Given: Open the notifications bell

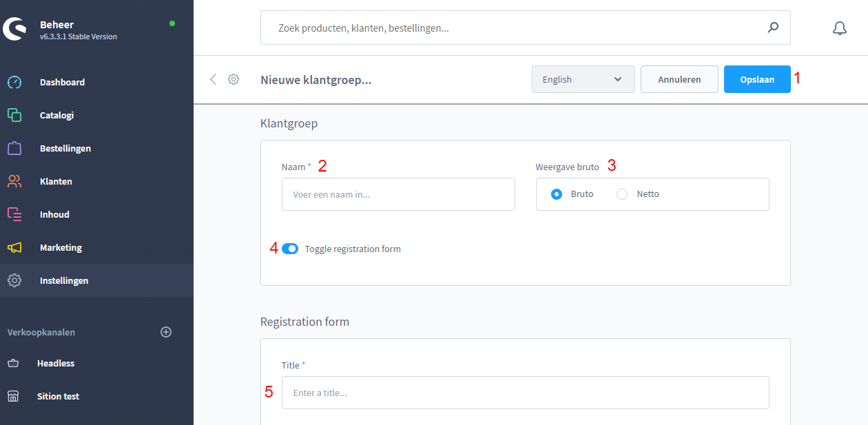Looking at the screenshot, I should (x=839, y=28).
